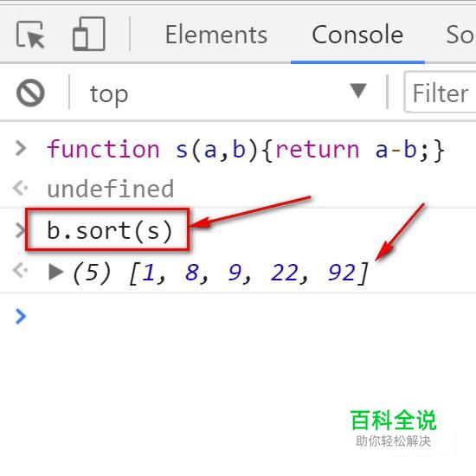Click the blue console prompt chevron
This screenshot has width=476, height=476.
[x=21, y=316]
